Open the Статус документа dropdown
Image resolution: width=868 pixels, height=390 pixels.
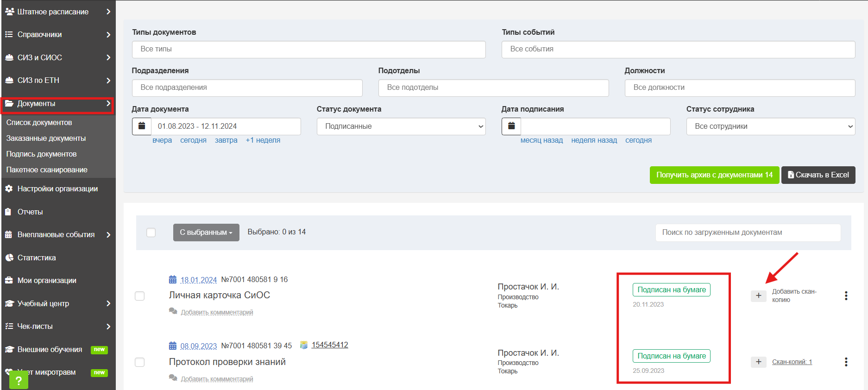[401, 126]
